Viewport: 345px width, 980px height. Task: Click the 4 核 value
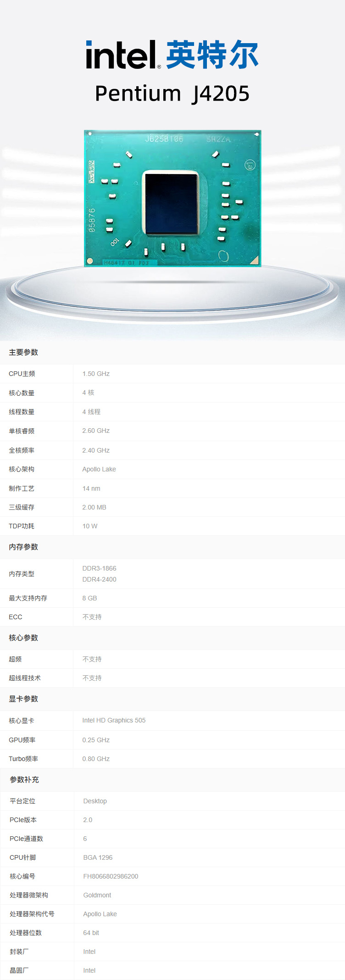pyautogui.click(x=88, y=392)
